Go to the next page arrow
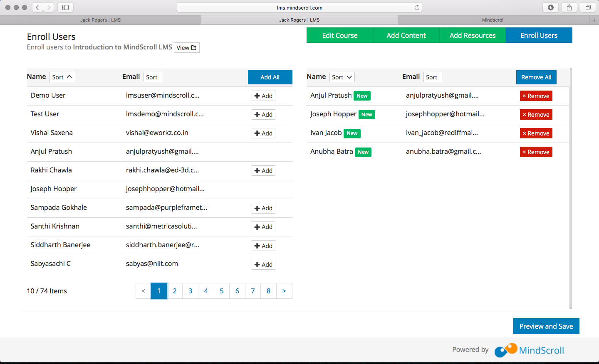 point(284,291)
